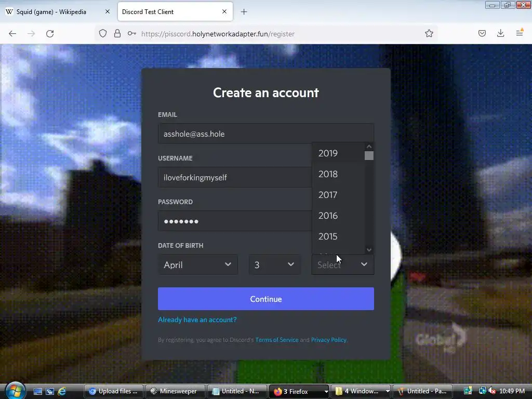The image size is (532, 399).
Task: Minimize the Firefox window
Action: tap(492, 5)
